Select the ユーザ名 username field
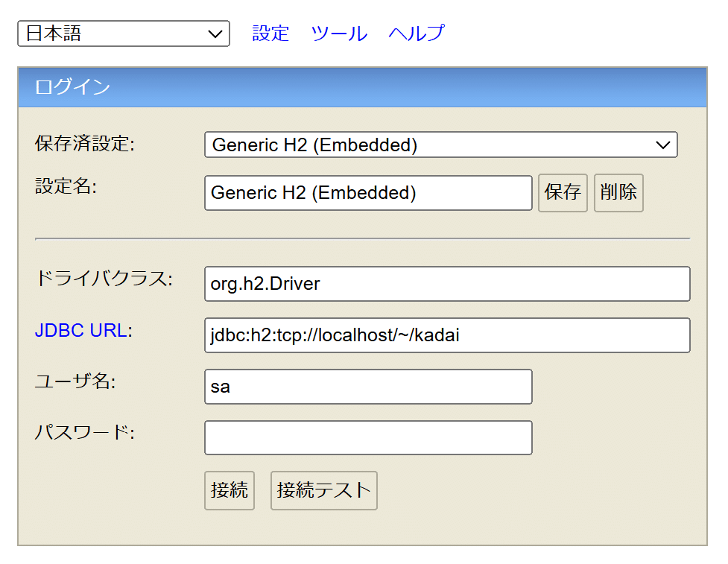 367,387
